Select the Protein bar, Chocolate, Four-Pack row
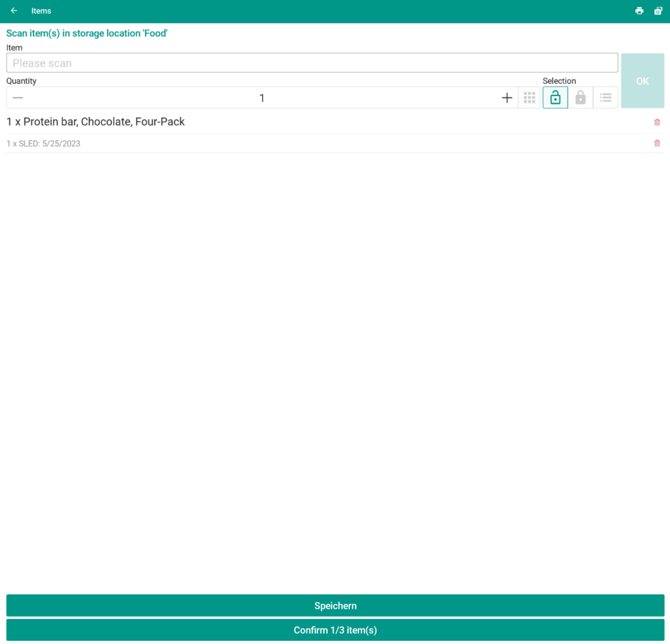 96,122
